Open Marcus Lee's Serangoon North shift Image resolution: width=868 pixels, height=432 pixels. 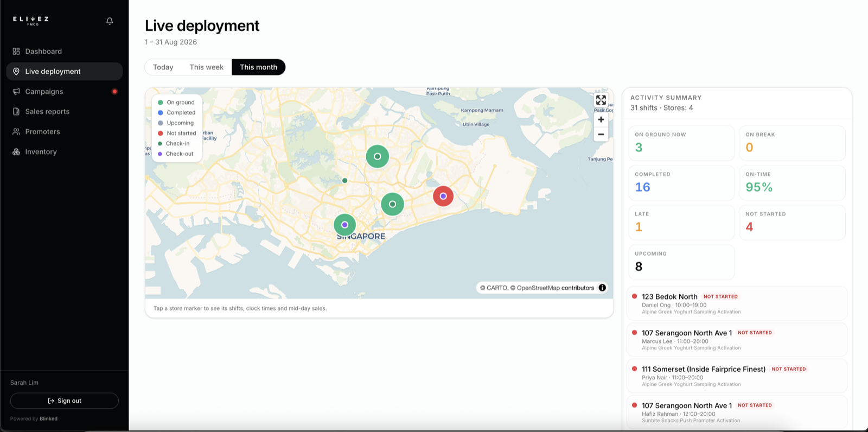click(x=737, y=340)
